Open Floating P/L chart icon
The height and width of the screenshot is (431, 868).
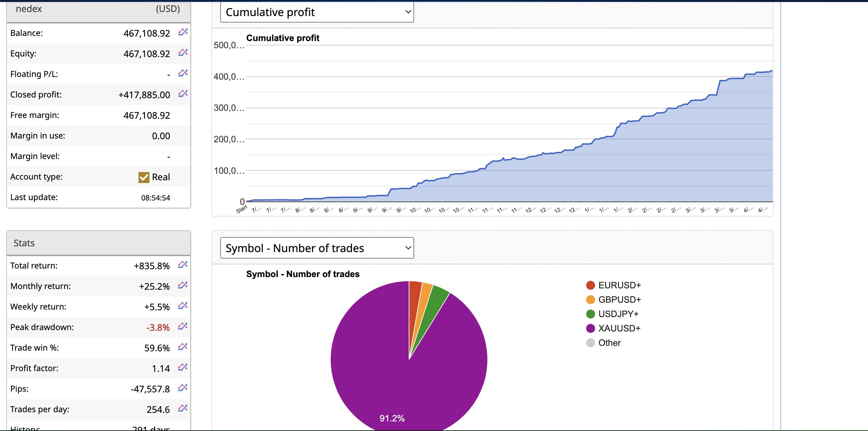[183, 73]
